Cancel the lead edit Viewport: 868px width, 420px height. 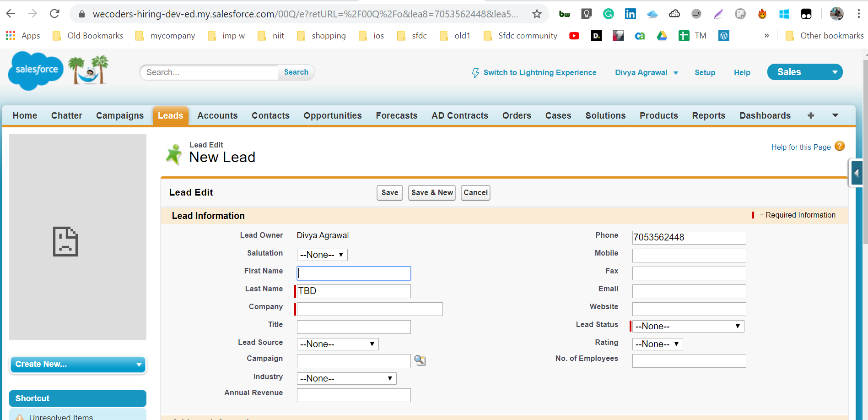(475, 193)
